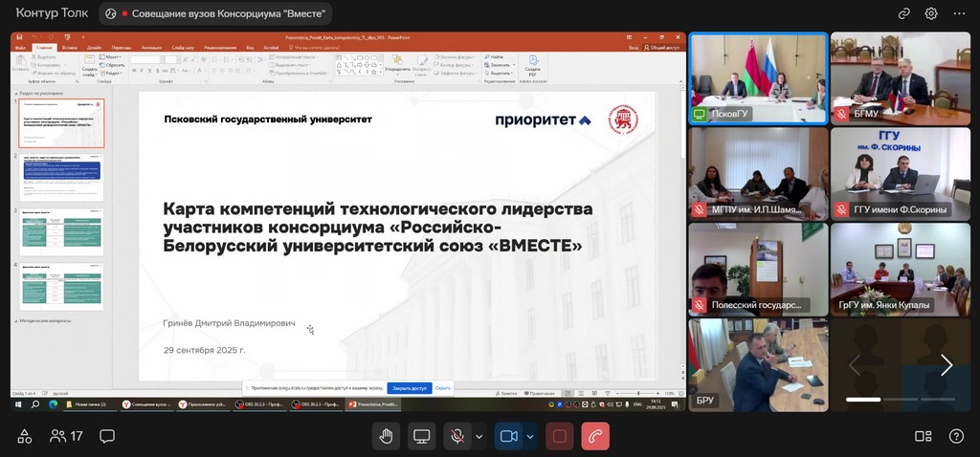Open the apps and shapes menu
The height and width of the screenshot is (457, 980).
pos(25,436)
